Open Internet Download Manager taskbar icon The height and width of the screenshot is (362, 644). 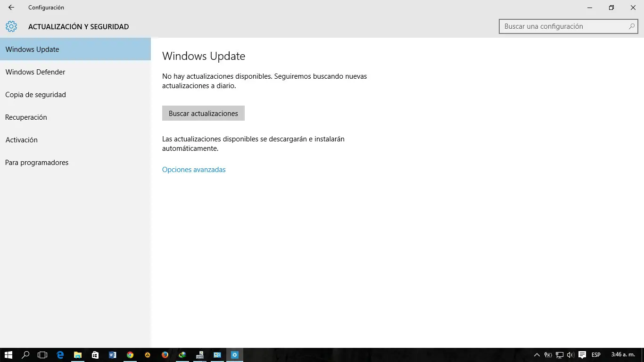[x=182, y=355]
